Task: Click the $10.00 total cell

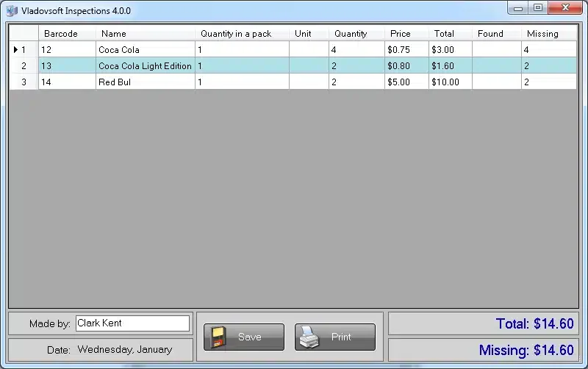Action: [x=451, y=82]
